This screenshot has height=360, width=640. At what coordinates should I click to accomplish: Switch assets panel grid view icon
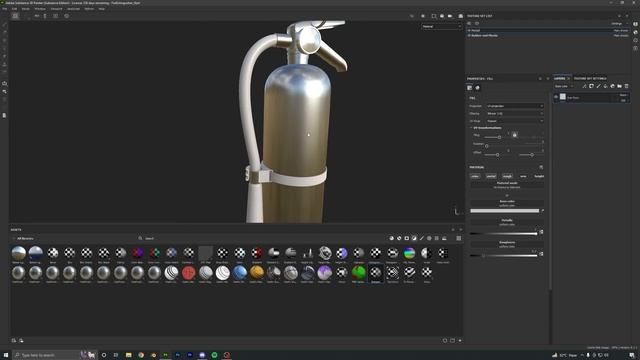459,238
